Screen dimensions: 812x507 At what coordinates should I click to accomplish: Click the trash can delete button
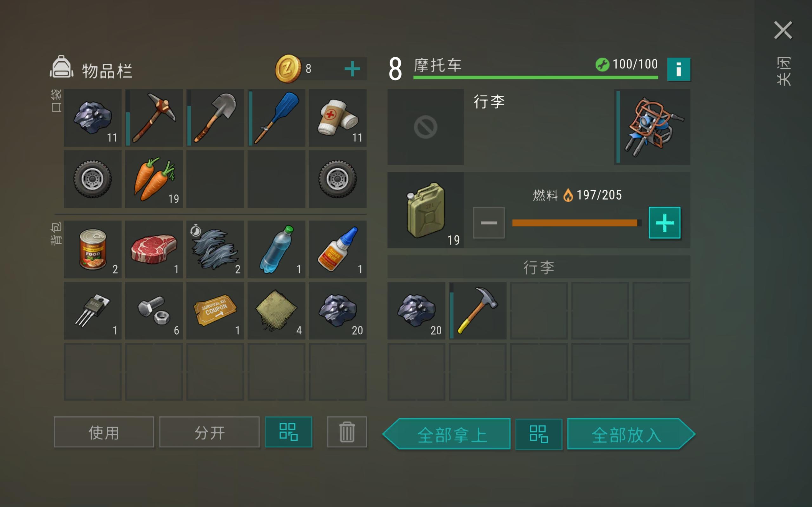tap(347, 432)
